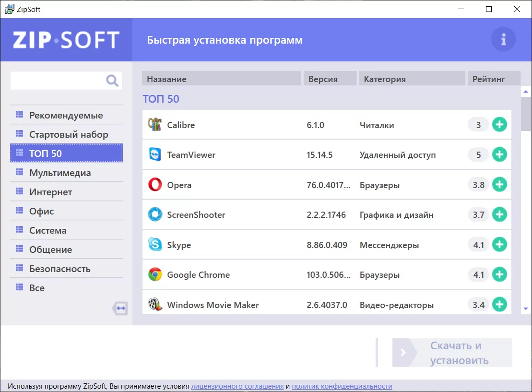Click Calibre rating value 3
The width and height of the screenshot is (532, 392).
478,125
